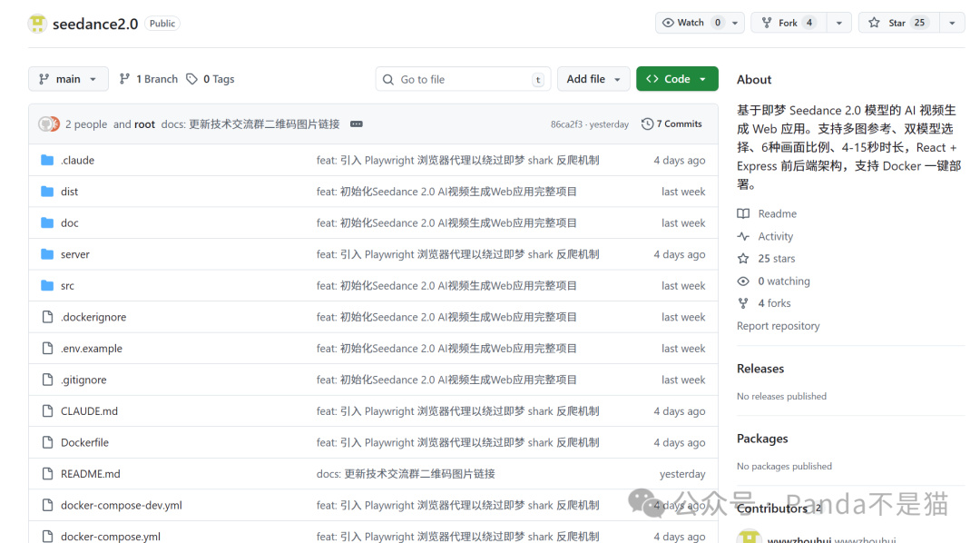Open the .claude folder icon
The image size is (980, 543).
[x=47, y=160]
